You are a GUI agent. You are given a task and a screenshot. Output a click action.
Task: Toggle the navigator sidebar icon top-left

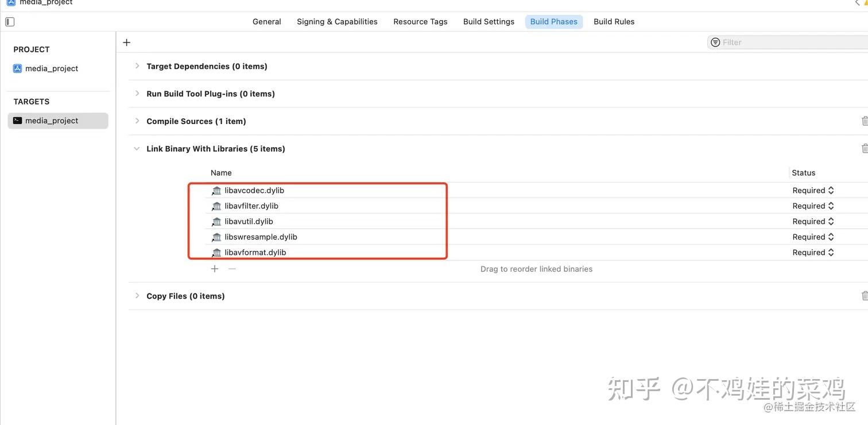pyautogui.click(x=9, y=21)
